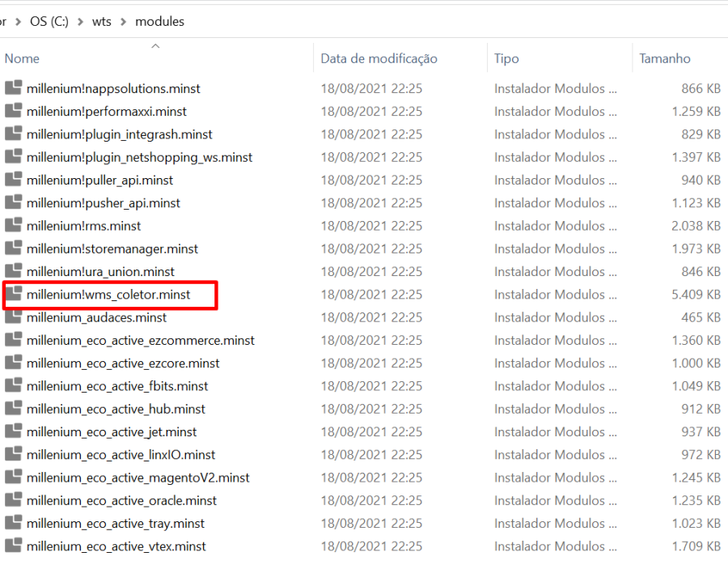Select file millenium!pusher_api.minst
Viewport: 728px width, 565px height.
click(x=103, y=203)
